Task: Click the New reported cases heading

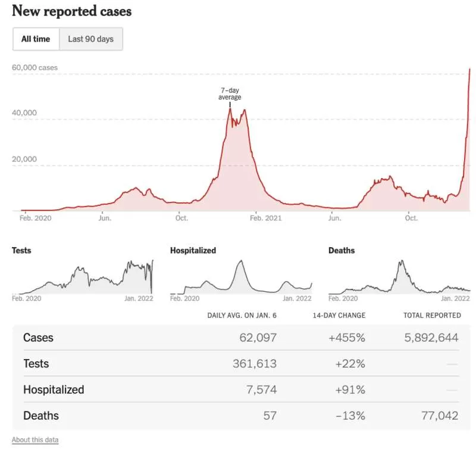Action: click(71, 11)
